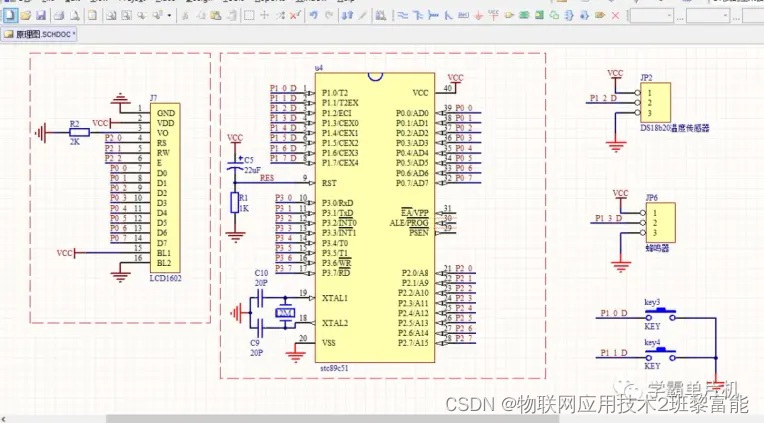
Task: Redo the last undone action
Action: [x=329, y=16]
